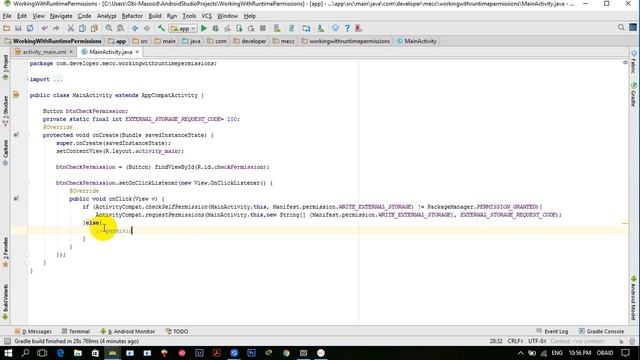Click the Redo toolbar arrow

56,28
